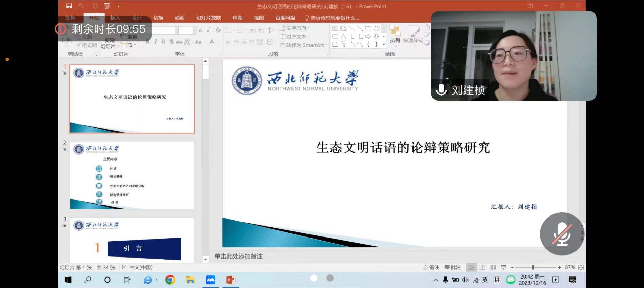Image resolution: width=644 pixels, height=288 pixels.
Task: Open the Arrange (排列) dropdown
Action: coord(395,35)
